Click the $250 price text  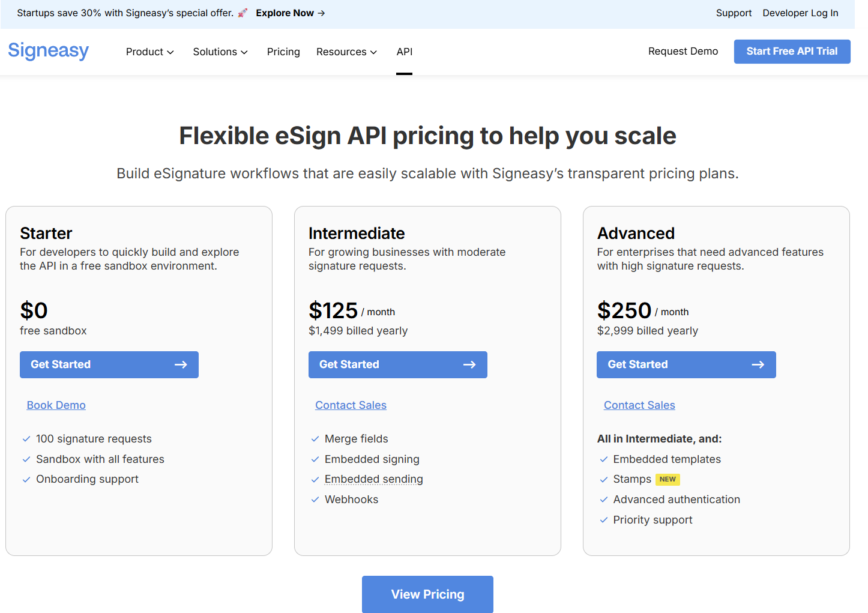624,310
